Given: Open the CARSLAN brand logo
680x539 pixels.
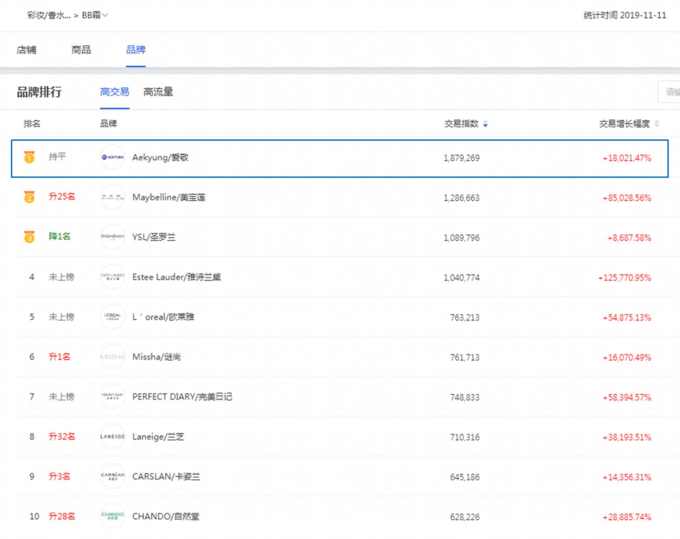Looking at the screenshot, I should pos(113,476).
